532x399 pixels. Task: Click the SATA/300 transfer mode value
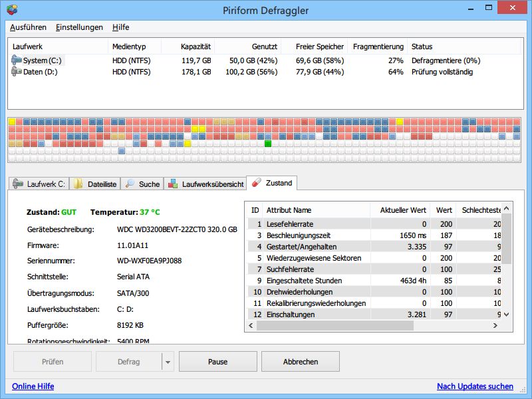(133, 293)
